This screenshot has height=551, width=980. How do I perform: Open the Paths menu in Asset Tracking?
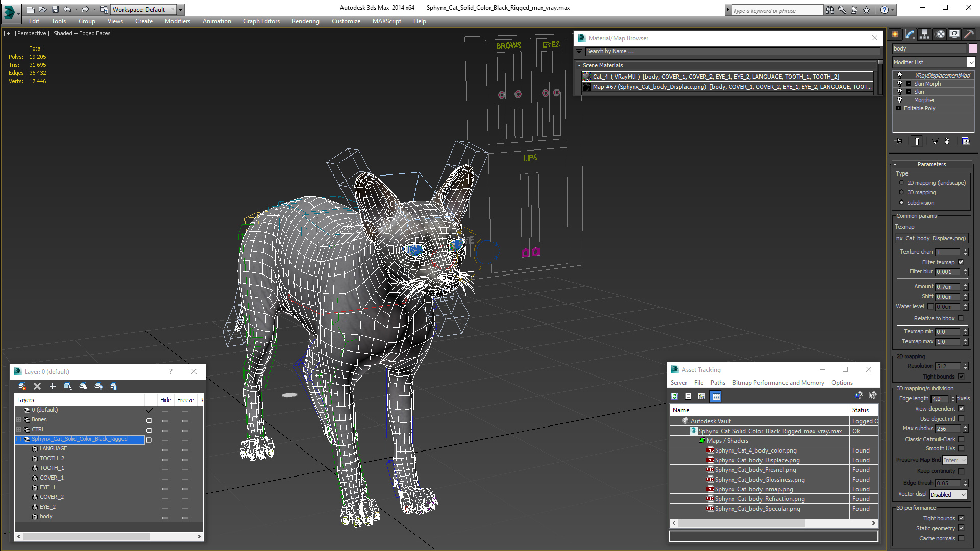point(718,383)
